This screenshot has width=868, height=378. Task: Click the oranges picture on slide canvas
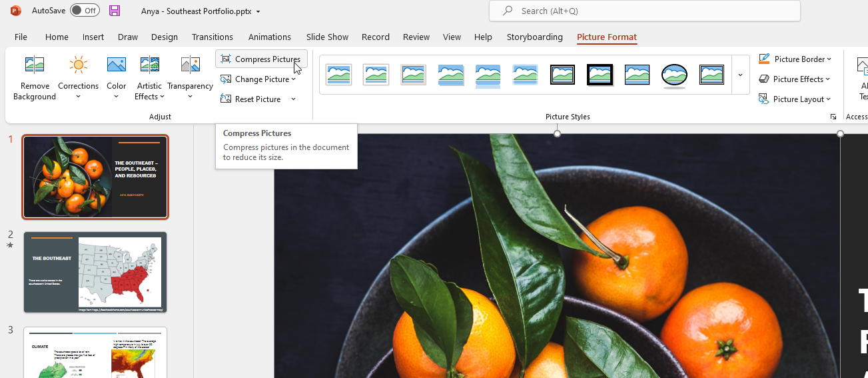557,256
